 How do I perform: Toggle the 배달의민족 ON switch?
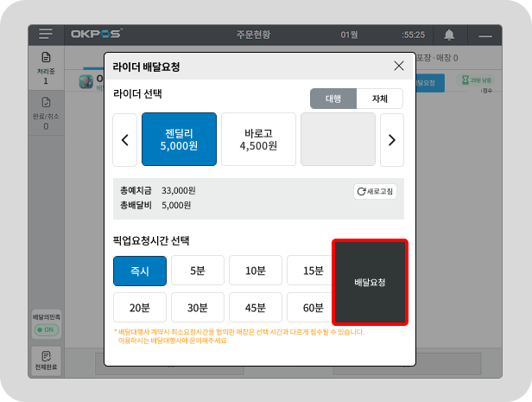point(46,330)
